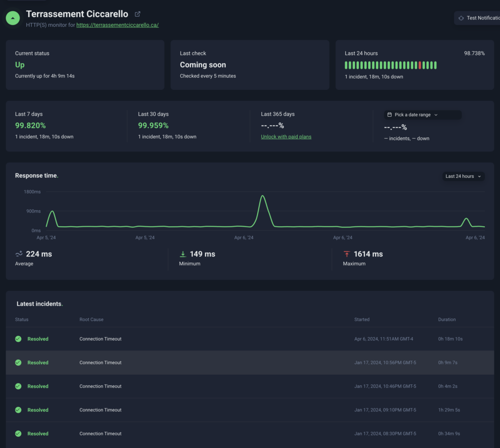Select incident lasting 1h 29m 5s
The width and height of the screenshot is (500, 448).
tap(450, 410)
